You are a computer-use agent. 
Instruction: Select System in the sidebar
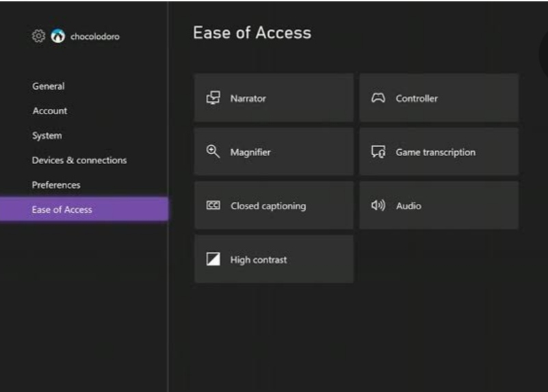point(47,136)
